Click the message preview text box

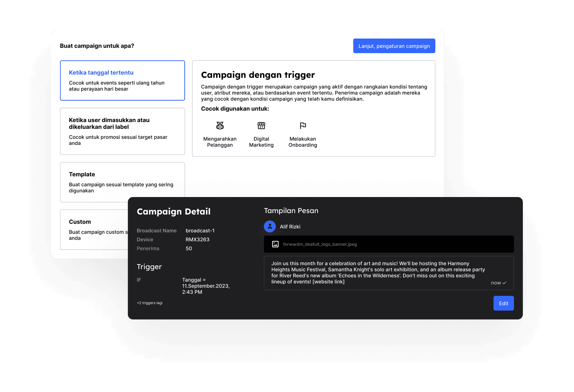tap(378, 273)
